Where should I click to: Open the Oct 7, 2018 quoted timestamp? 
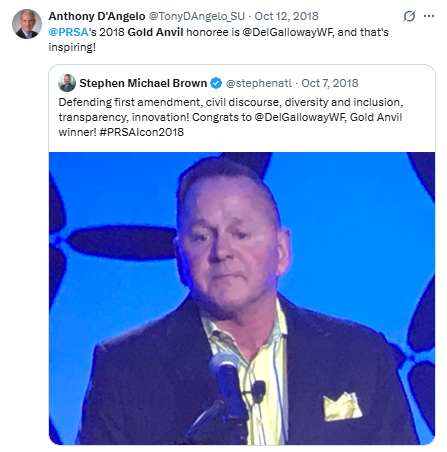pyautogui.click(x=330, y=83)
